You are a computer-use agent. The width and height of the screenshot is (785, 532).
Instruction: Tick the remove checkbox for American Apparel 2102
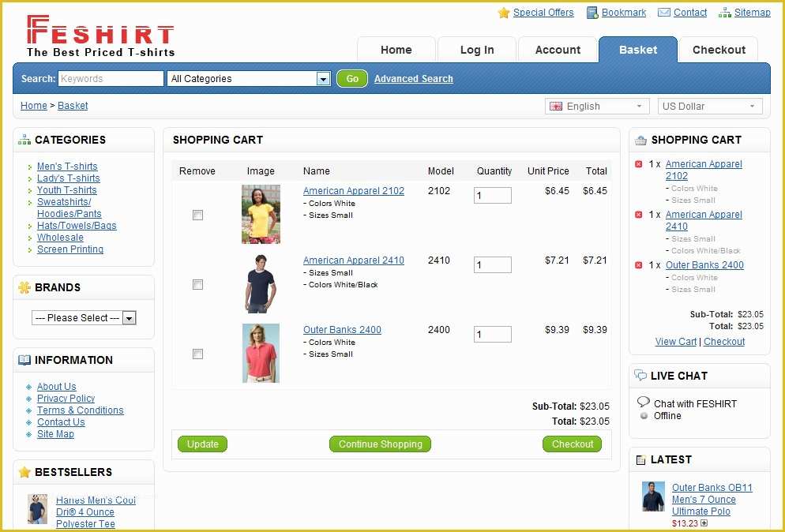(x=197, y=215)
